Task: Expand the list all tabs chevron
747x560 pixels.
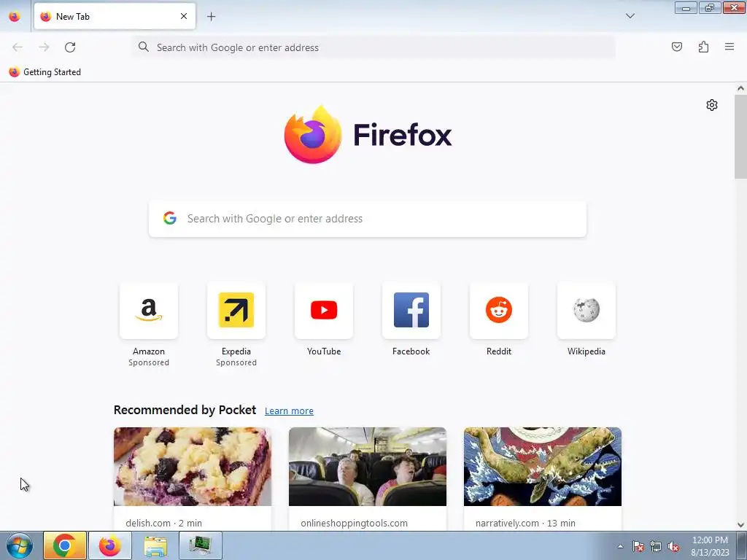Action: tap(630, 16)
